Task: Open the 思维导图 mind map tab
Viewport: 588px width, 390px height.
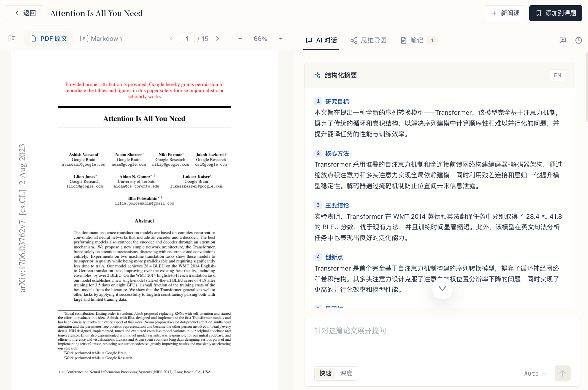Action: point(368,40)
